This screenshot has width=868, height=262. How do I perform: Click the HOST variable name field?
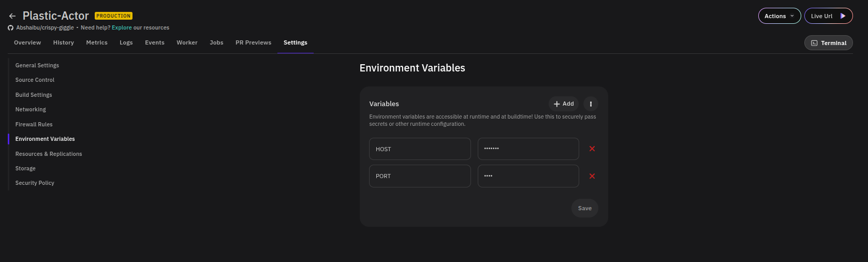pos(420,149)
